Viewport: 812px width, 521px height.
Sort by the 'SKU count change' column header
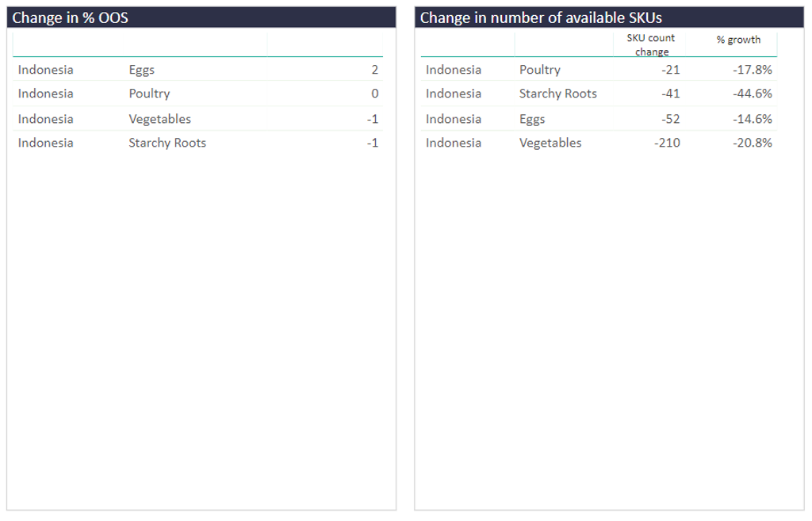[650, 44]
